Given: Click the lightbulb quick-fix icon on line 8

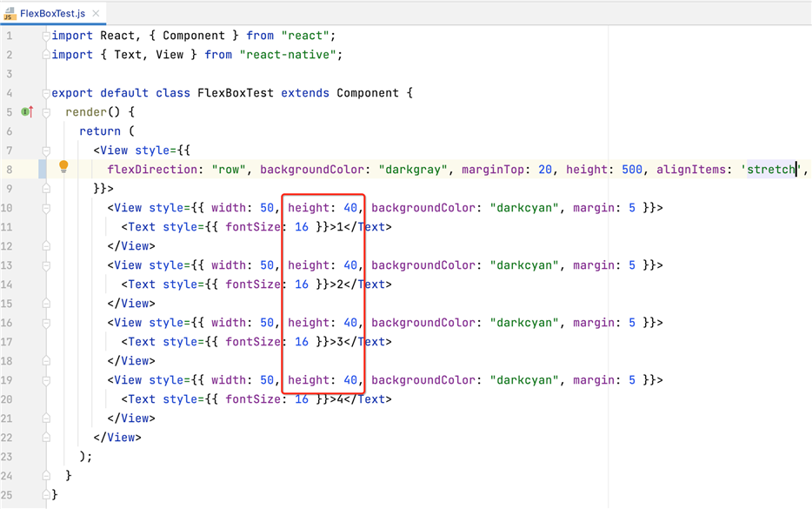Looking at the screenshot, I should [x=63, y=167].
